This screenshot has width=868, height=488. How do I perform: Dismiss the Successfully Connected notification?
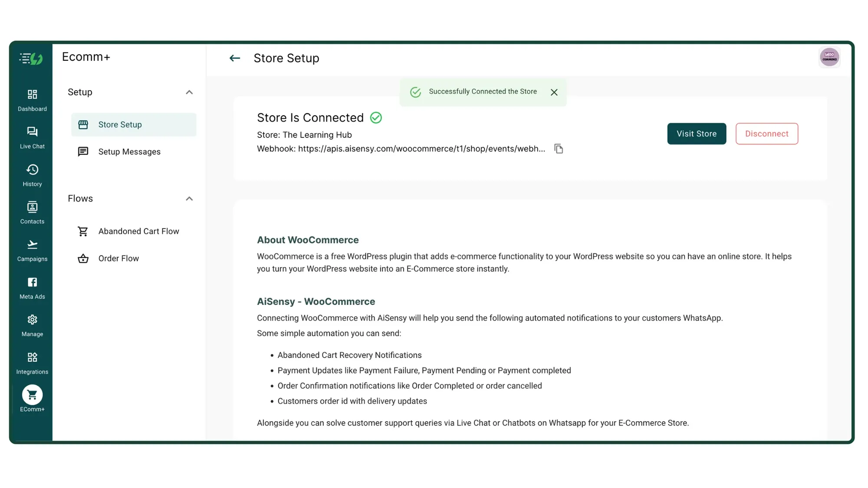(554, 92)
